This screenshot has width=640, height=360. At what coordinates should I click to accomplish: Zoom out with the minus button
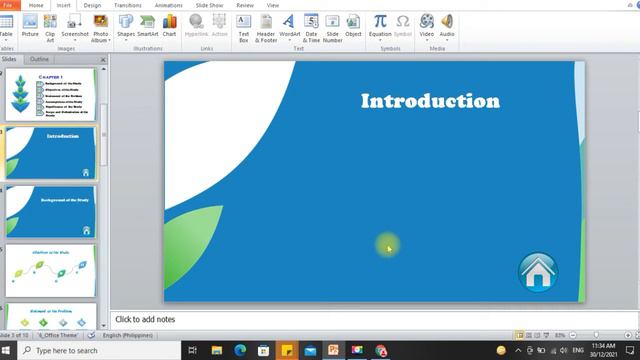point(573,335)
